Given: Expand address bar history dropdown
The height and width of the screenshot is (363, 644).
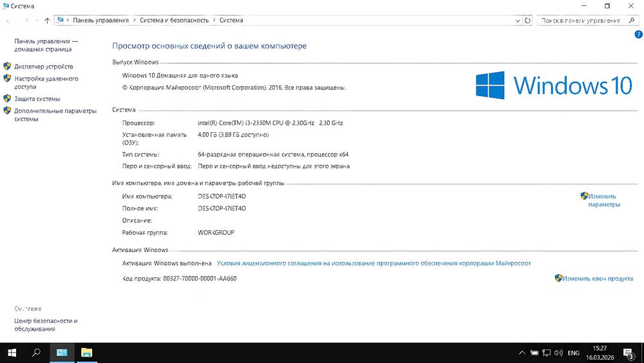Looking at the screenshot, I should (x=518, y=21).
